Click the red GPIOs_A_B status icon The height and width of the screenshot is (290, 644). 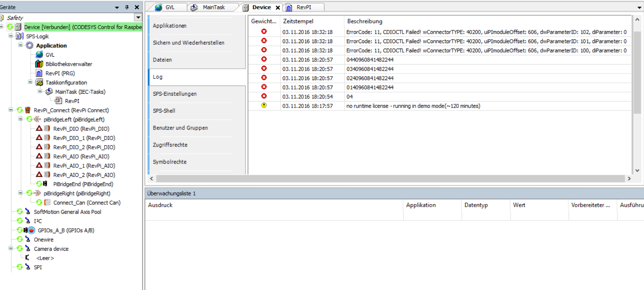coord(32,230)
